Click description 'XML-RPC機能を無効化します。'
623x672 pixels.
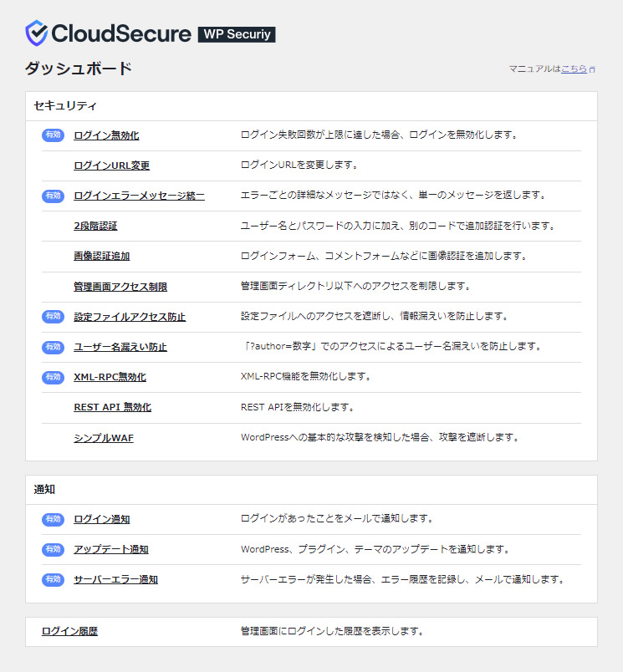[306, 377]
